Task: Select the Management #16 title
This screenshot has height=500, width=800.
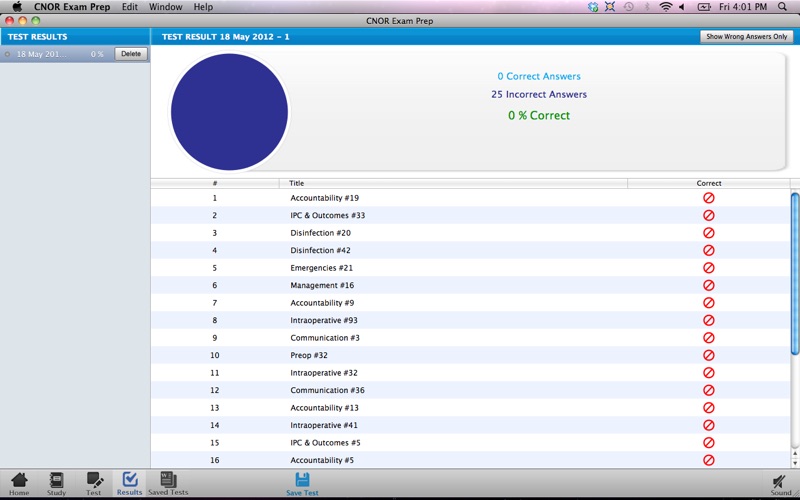Action: [322, 285]
